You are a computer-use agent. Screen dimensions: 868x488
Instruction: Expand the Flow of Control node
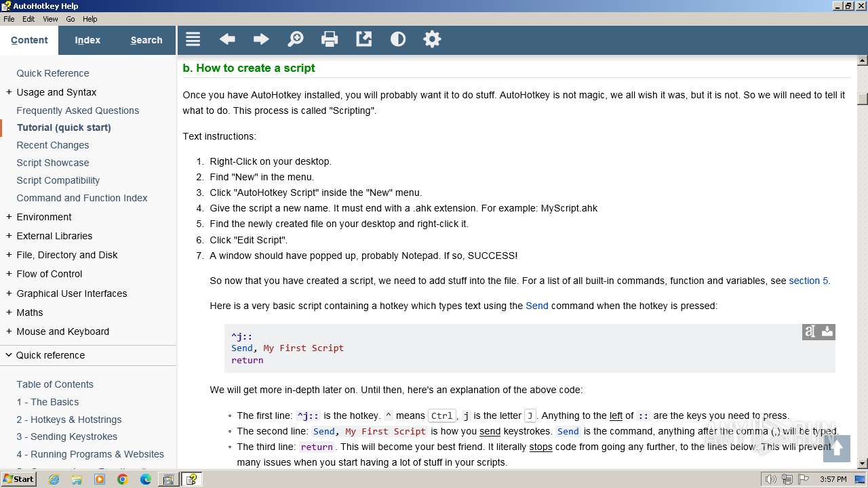tap(9, 274)
